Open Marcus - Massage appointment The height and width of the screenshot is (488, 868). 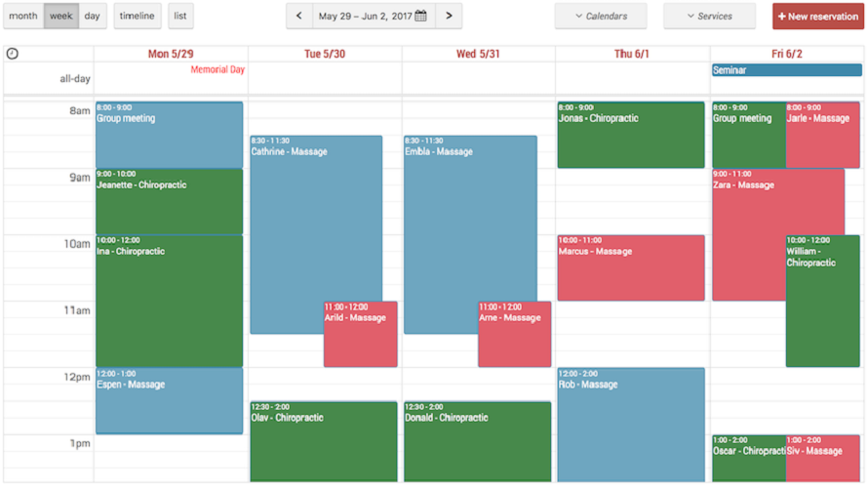pos(631,268)
